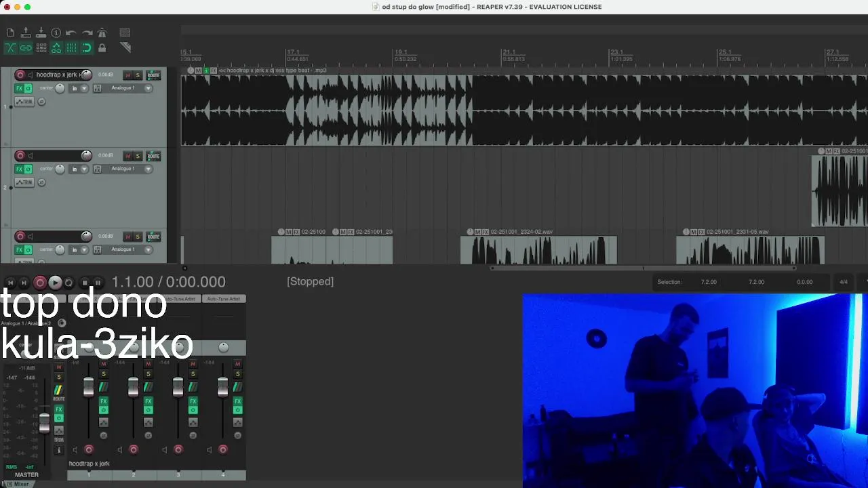
Task: Click track 1 name field hoodtrap x jerk
Action: [58, 75]
